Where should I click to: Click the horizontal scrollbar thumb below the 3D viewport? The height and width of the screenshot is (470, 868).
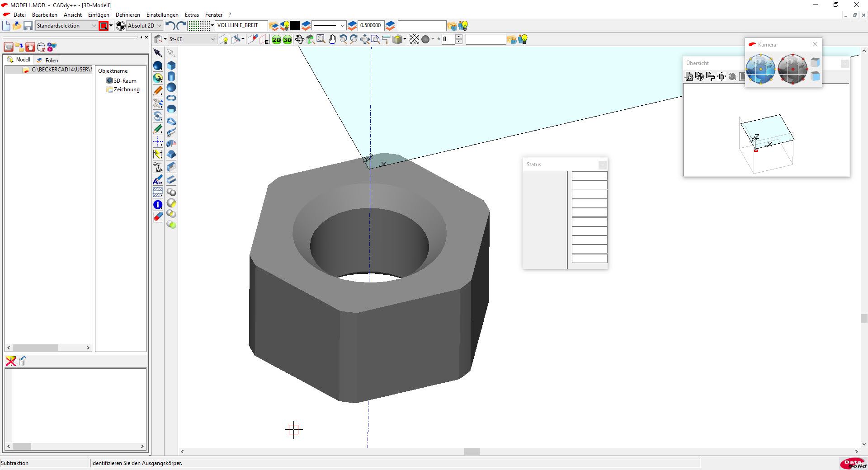click(472, 451)
